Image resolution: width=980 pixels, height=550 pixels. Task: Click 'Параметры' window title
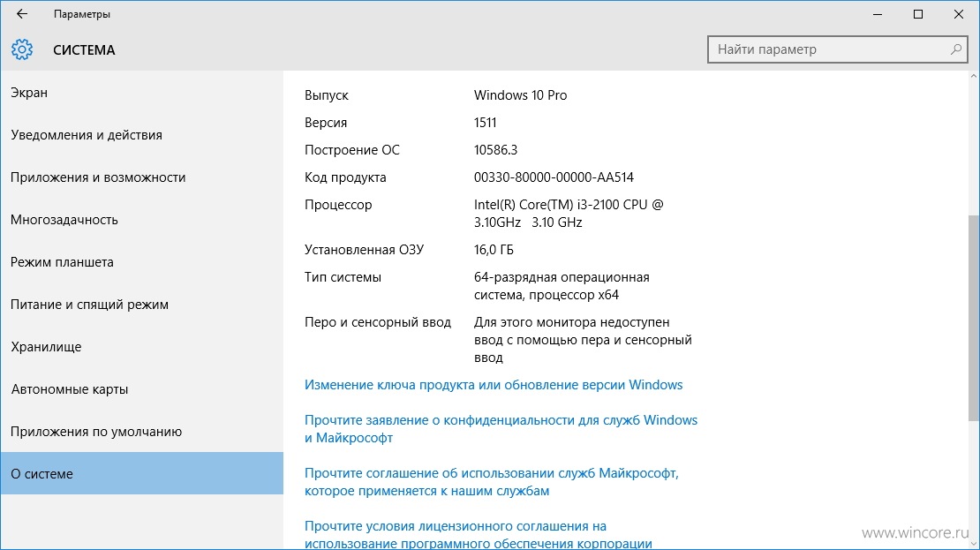click(x=82, y=14)
